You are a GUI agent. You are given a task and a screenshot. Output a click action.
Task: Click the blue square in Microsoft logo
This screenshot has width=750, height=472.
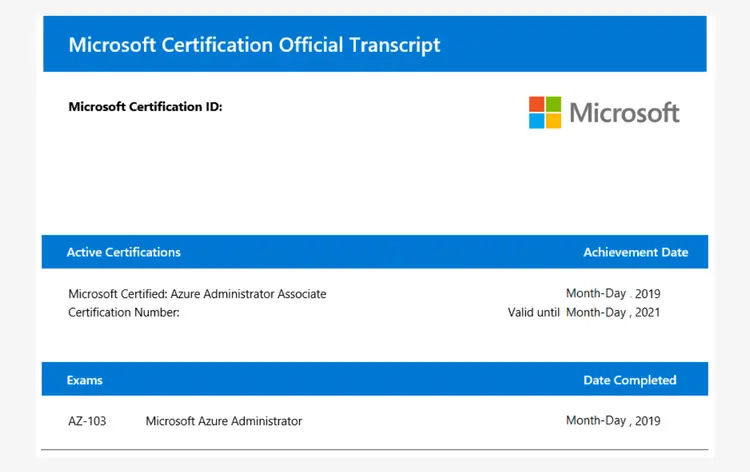(537, 120)
